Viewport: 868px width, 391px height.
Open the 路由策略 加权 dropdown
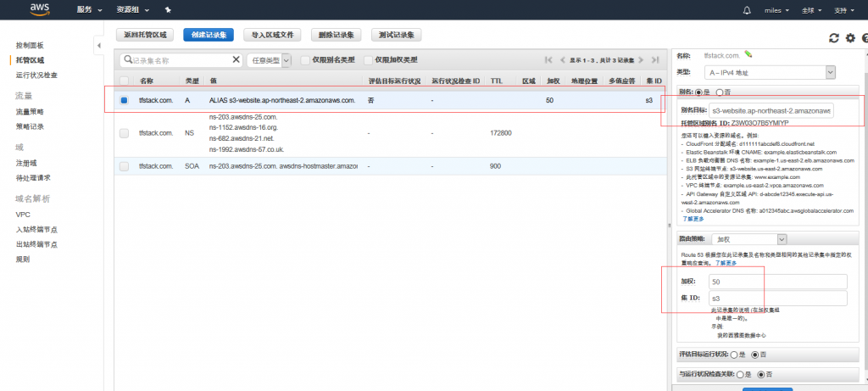click(749, 239)
